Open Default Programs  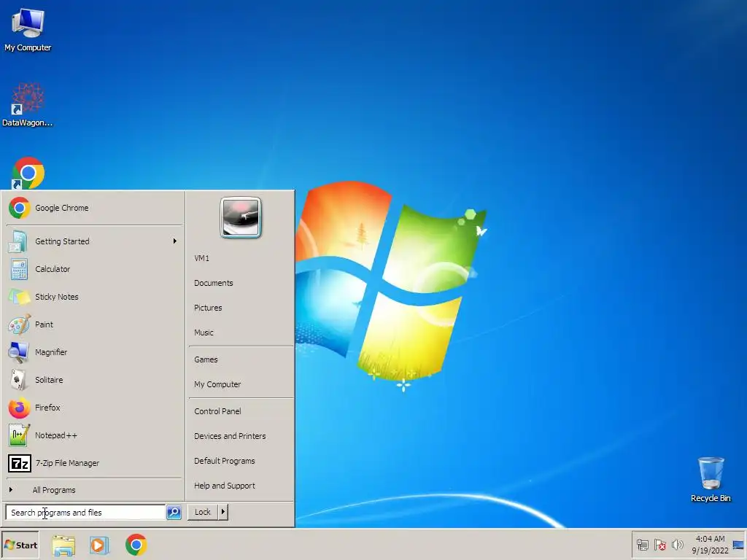click(240, 461)
